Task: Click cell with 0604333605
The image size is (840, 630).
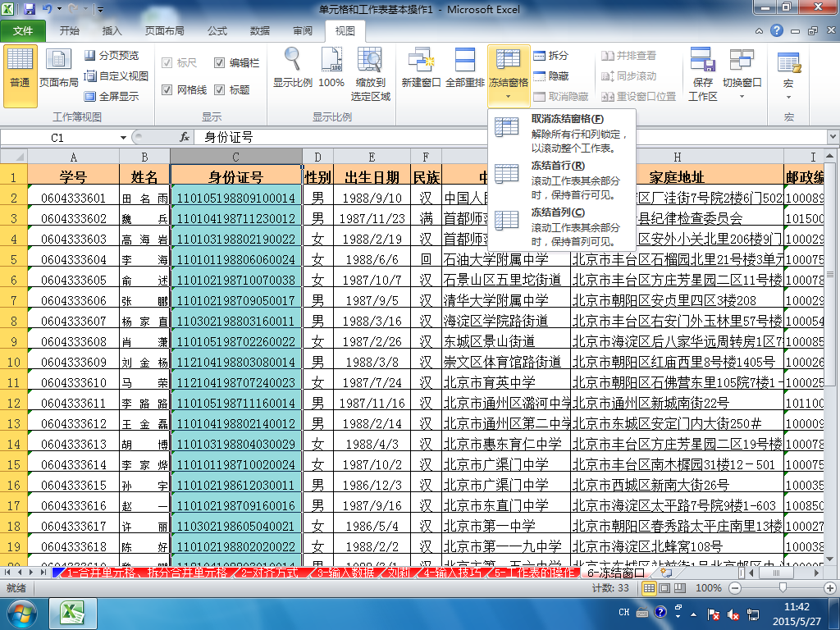Action: 73,281
